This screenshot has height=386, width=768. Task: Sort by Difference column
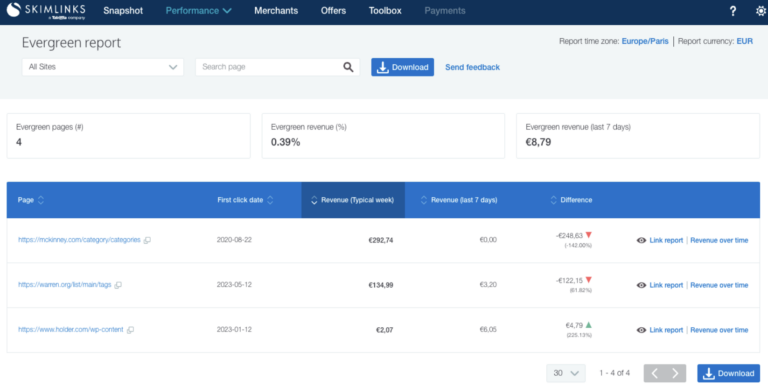pos(571,200)
